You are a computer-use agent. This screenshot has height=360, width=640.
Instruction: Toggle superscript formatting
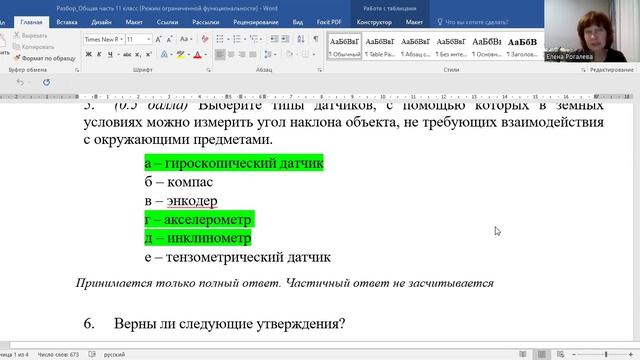click(x=149, y=54)
